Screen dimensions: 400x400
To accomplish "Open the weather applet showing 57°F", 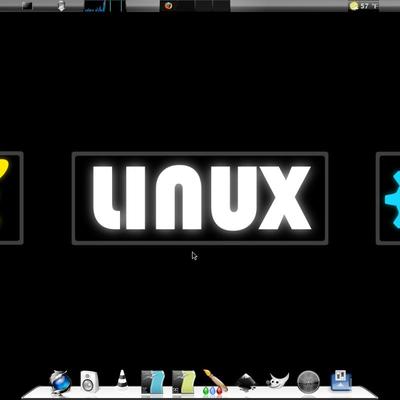I will [x=363, y=6].
